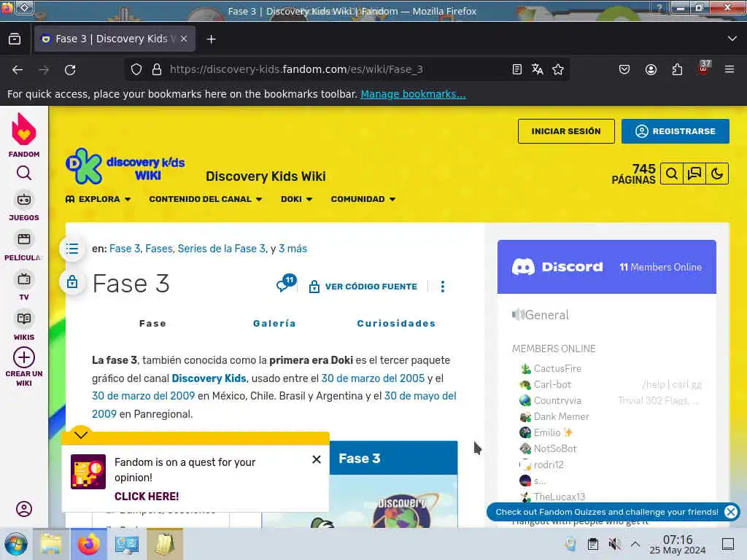Open the TV section in Fandom sidebar
Image resolution: width=747 pixels, height=560 pixels.
click(x=24, y=286)
